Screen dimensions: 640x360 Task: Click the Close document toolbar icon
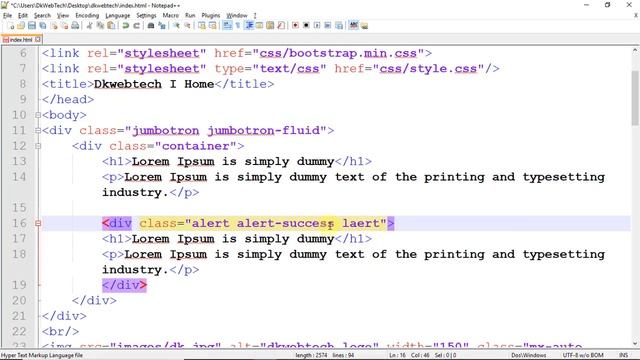tap(53, 26)
